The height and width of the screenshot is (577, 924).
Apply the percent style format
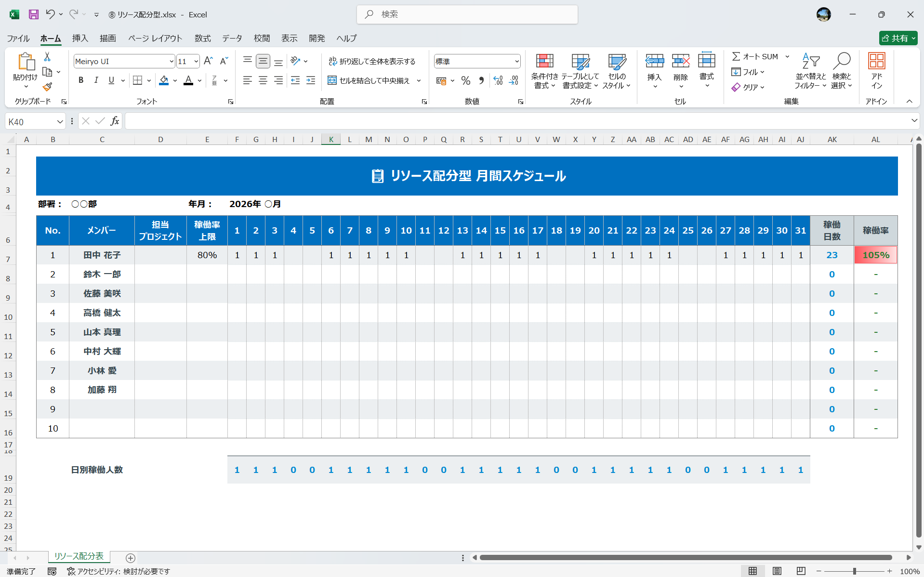pos(465,80)
